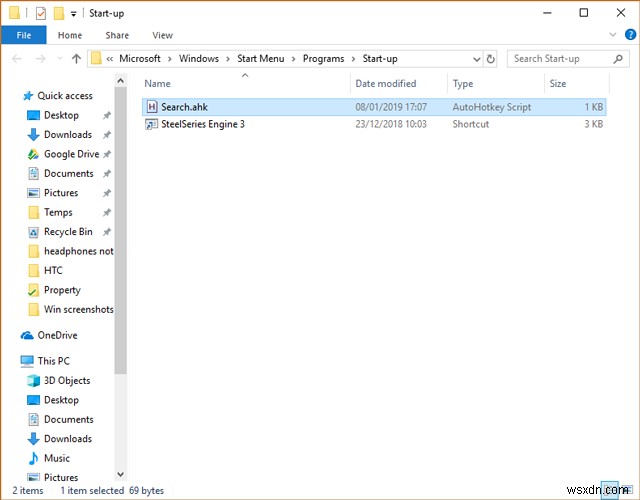Open the Google Drive icon
Image resolution: width=640 pixels, height=500 pixels.
tap(33, 154)
